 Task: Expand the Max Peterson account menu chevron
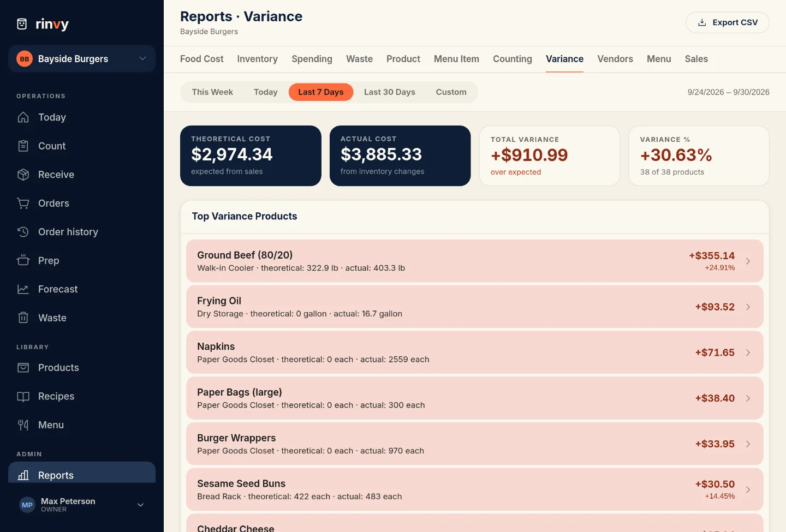pos(140,505)
